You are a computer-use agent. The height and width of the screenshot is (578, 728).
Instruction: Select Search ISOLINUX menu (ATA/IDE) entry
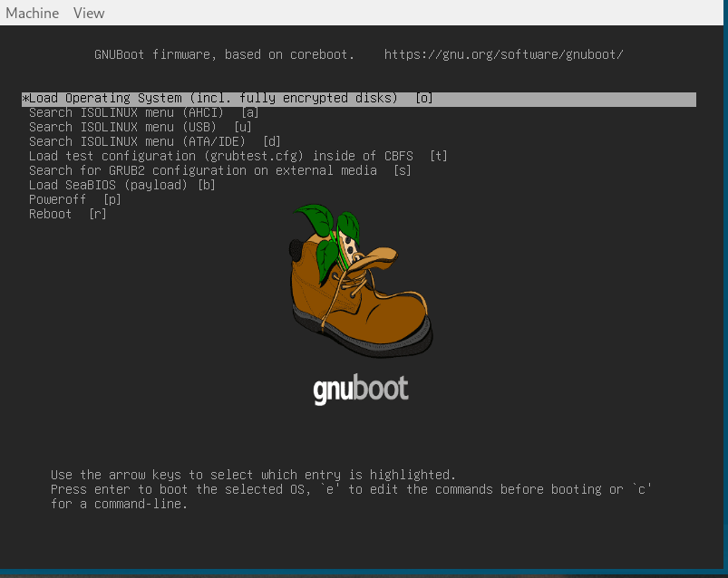[155, 141]
